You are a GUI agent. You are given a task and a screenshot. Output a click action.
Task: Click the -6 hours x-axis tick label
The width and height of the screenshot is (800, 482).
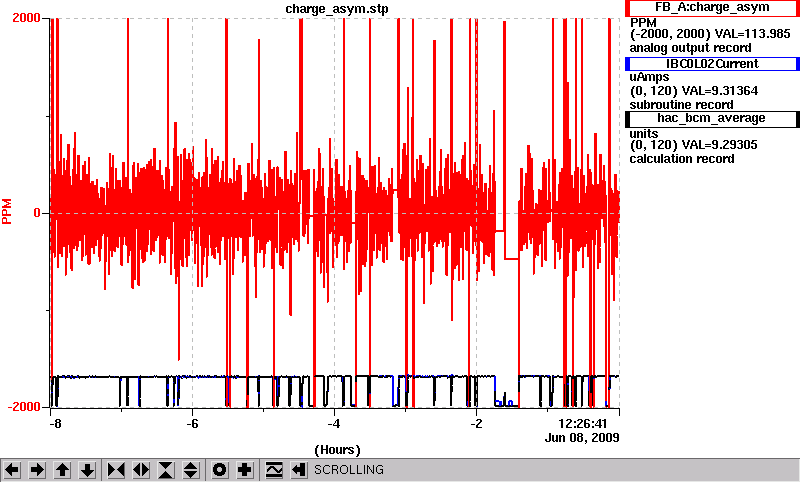coord(192,424)
